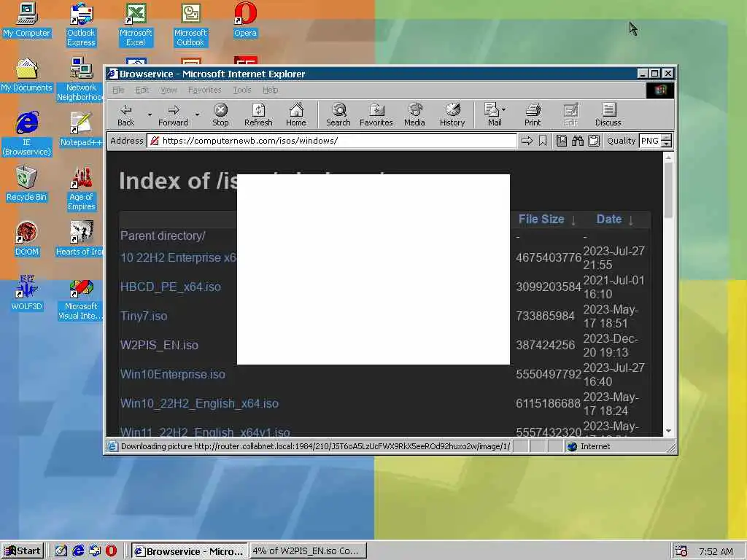
Task: Click the page scrollbar up arrow
Action: 668,157
